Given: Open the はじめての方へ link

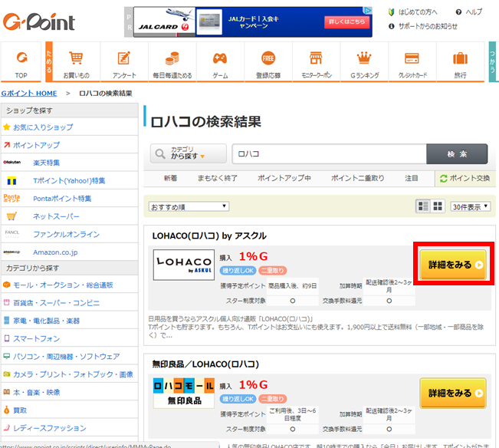Looking at the screenshot, I should [x=418, y=12].
